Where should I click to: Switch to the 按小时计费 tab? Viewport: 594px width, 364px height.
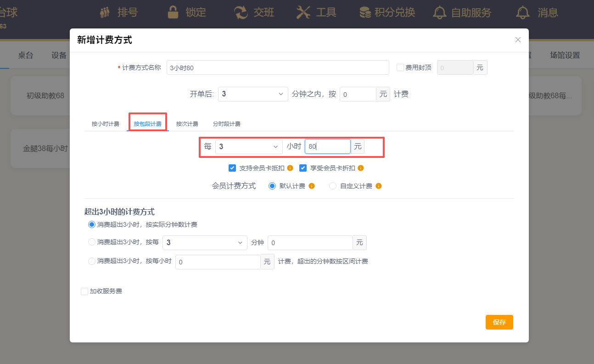click(106, 124)
